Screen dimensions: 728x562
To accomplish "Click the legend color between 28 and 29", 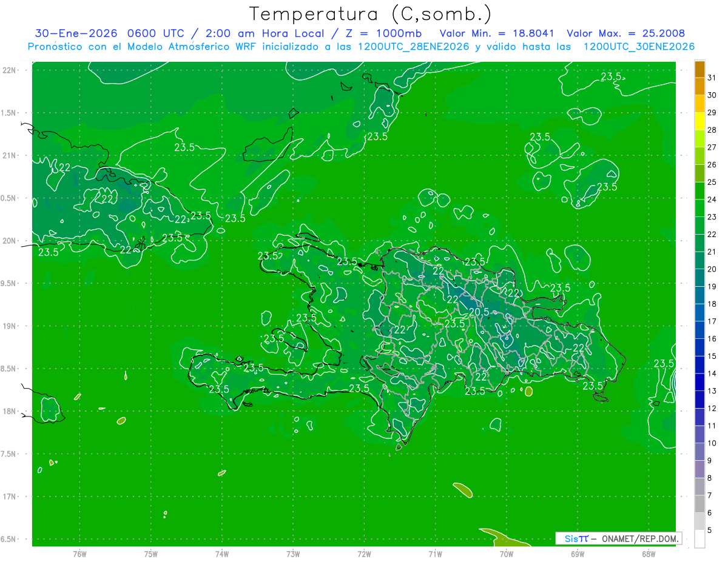I will coord(699,121).
